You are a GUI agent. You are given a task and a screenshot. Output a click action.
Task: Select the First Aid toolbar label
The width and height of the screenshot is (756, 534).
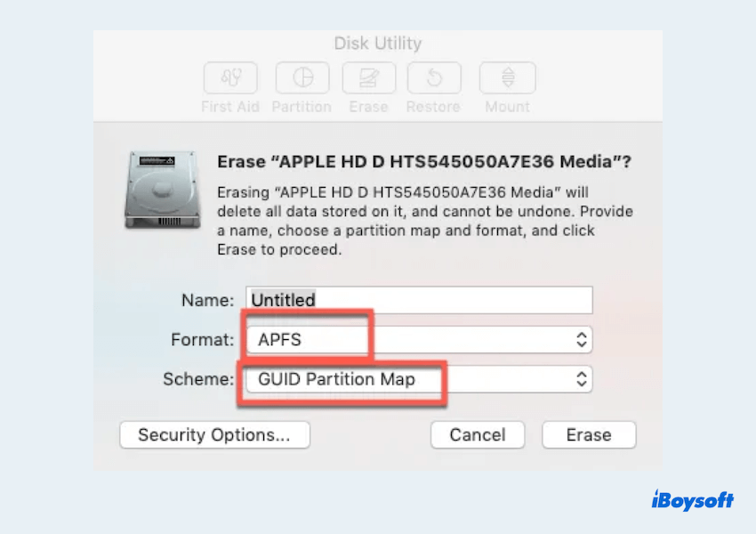(x=229, y=106)
